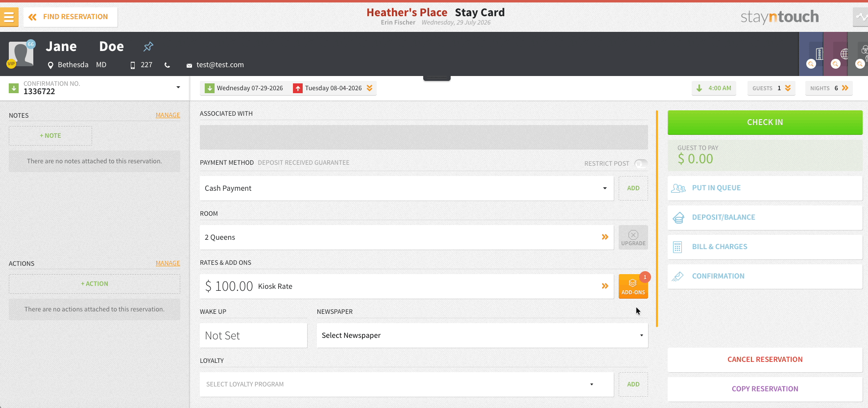
Task: Click the Deposit/Balance icon
Action: click(678, 218)
